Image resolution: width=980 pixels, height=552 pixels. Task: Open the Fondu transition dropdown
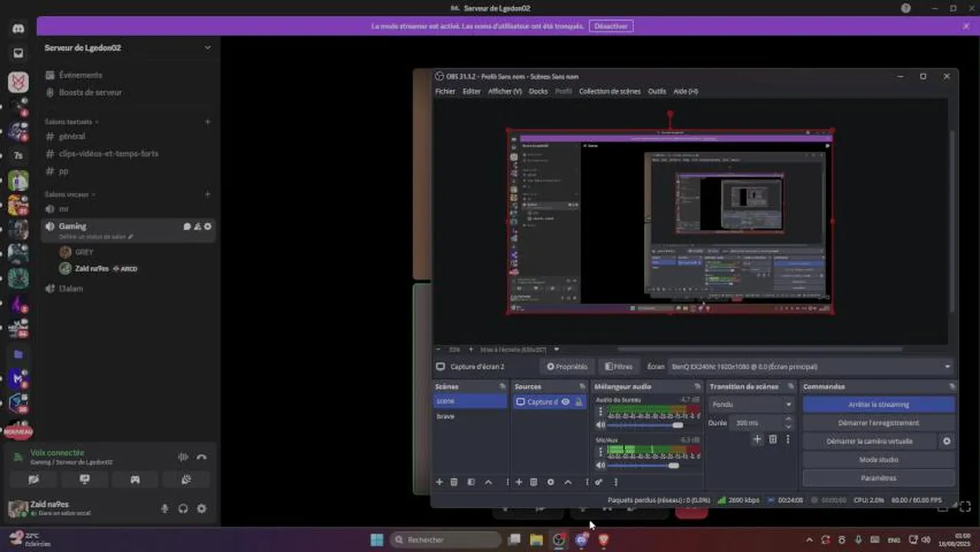point(751,404)
